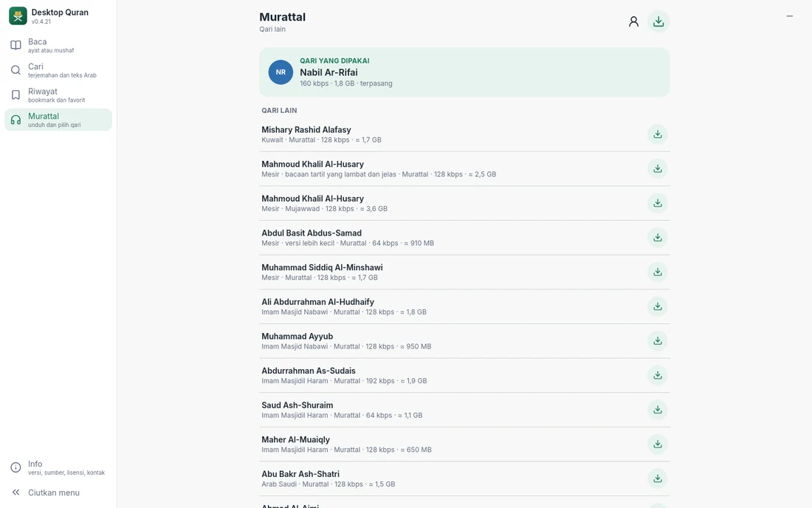The width and height of the screenshot is (812, 508).
Task: Open the downloads icon in the Murattal header
Action: 658,21
